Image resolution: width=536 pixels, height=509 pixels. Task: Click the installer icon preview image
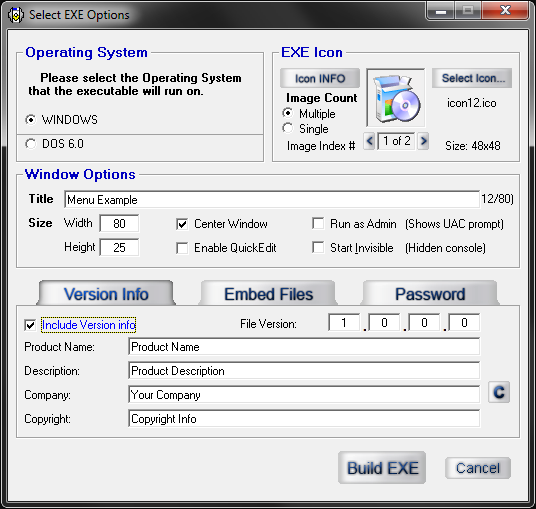[x=396, y=98]
